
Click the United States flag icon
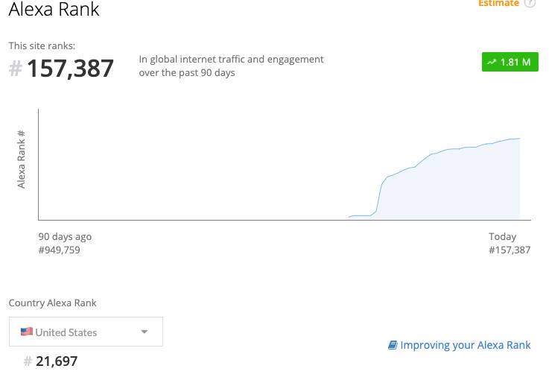(x=27, y=332)
